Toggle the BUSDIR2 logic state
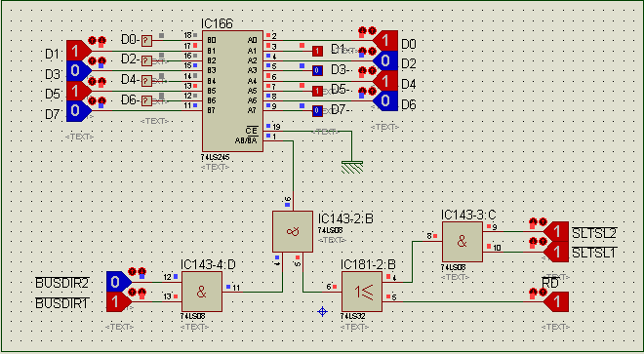The height and width of the screenshot is (354, 644). pyautogui.click(x=119, y=282)
